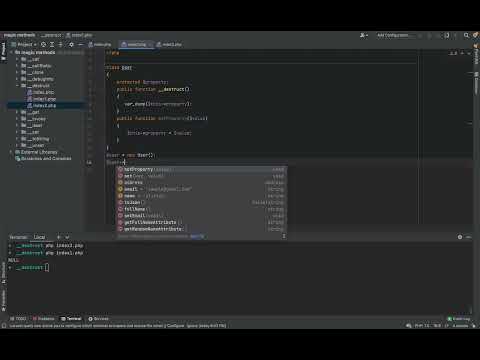This screenshot has height=360, width=480.
Task: Click the Search Everywhere magnifier icon
Action: (x=466, y=35)
